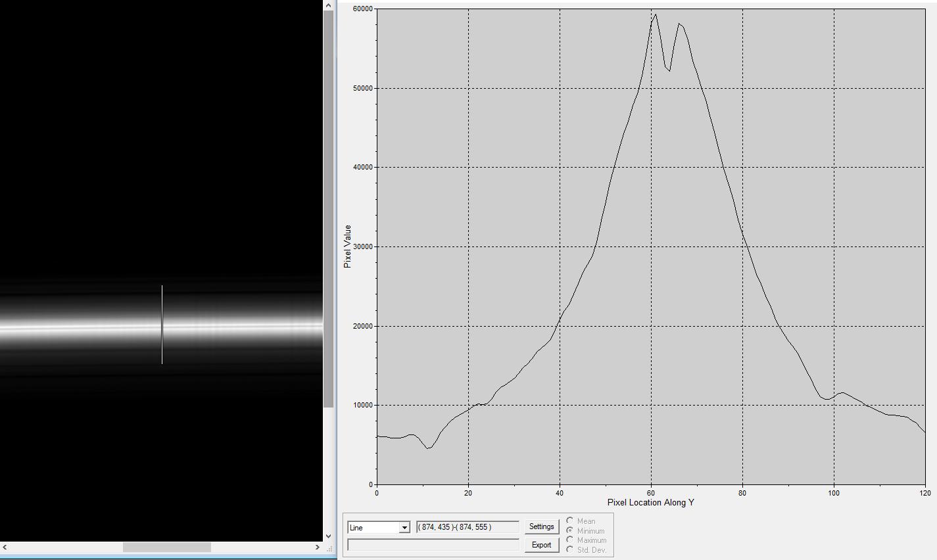The width and height of the screenshot is (937, 560).
Task: Select the Mean radio option
Action: 570,521
